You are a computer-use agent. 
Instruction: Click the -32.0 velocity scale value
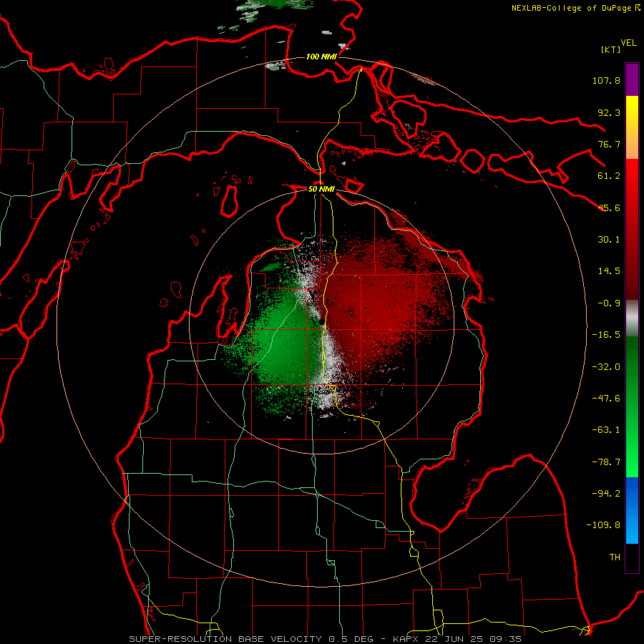[x=606, y=367]
